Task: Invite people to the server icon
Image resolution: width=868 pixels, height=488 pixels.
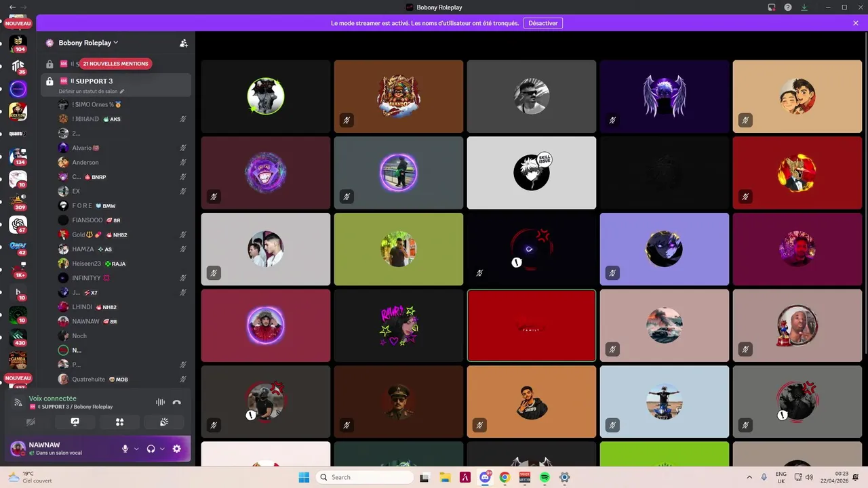Action: pos(183,43)
